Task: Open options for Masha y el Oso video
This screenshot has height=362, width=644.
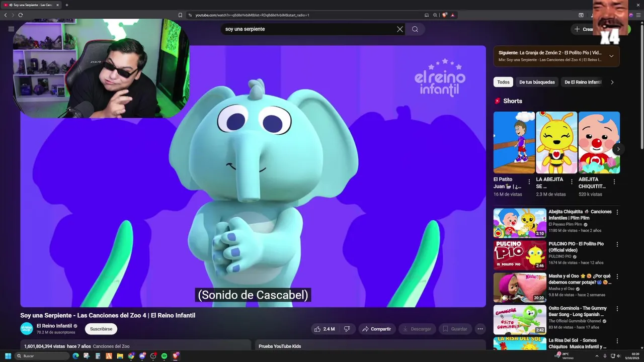Action: tap(617, 277)
